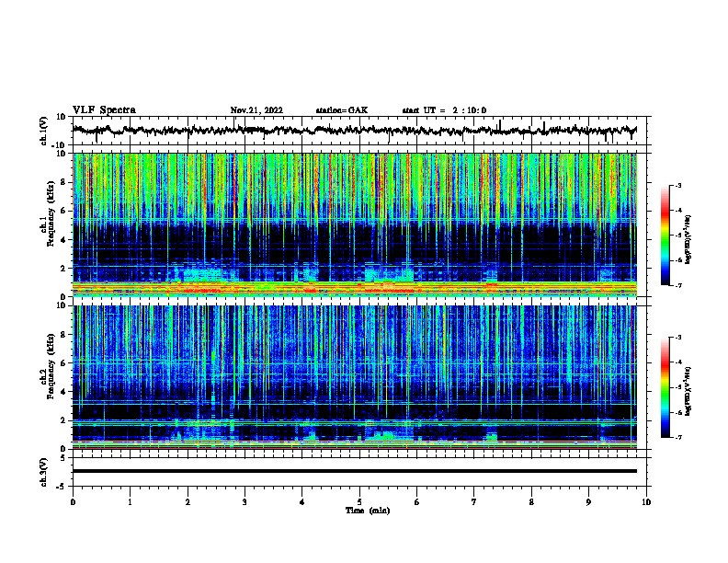Viewport: 728px width, 563px height.
Task: Click time axis tick label "8"
Action: pyautogui.click(x=531, y=502)
